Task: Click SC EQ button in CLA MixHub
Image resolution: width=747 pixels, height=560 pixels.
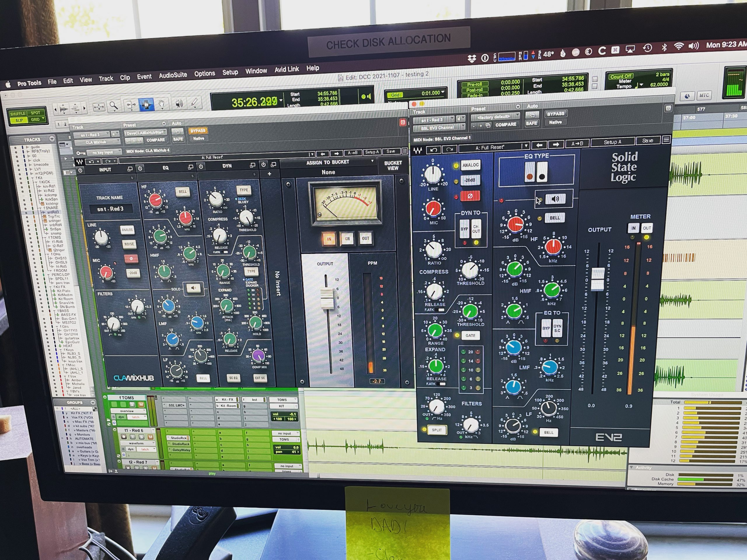Action: coord(233,378)
